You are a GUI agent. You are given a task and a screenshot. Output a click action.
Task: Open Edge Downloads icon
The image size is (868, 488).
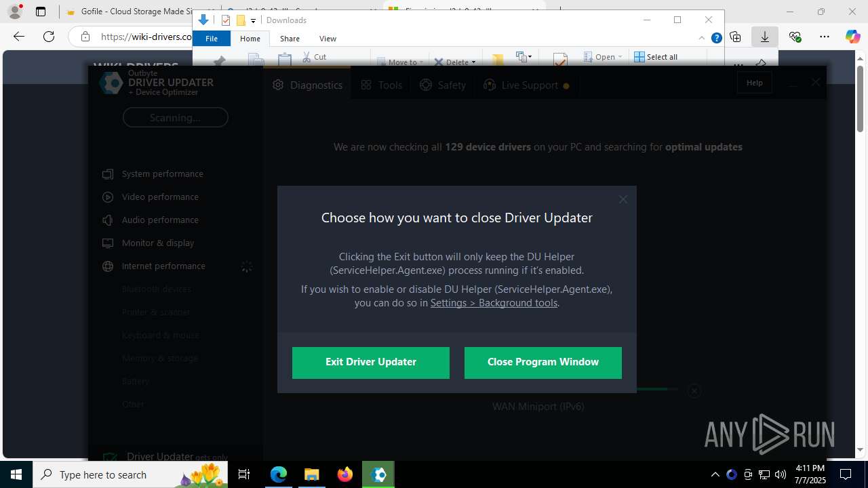tap(765, 37)
